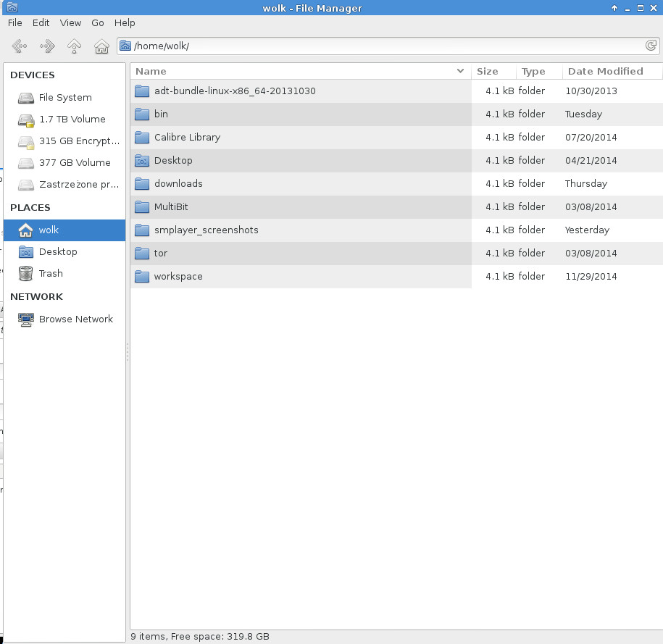The image size is (663, 644).
Task: Click the Back navigation arrow
Action: 20,46
